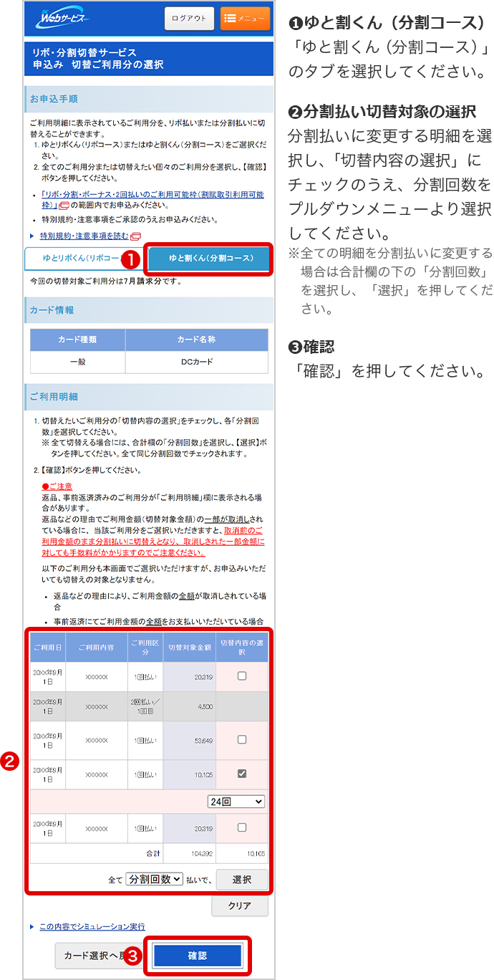Check the box for the 53,649 row
494x980 pixels.
coord(242,739)
